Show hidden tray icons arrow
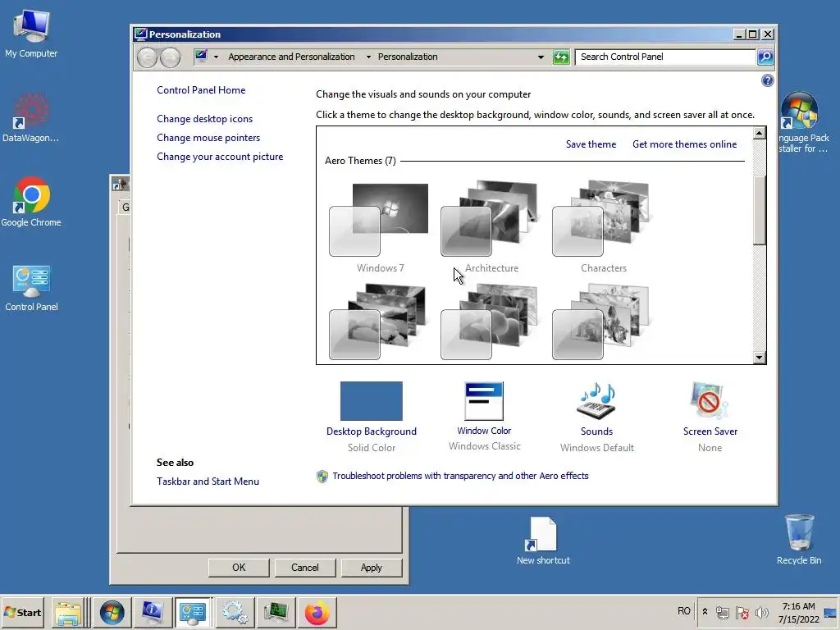 tap(705, 612)
